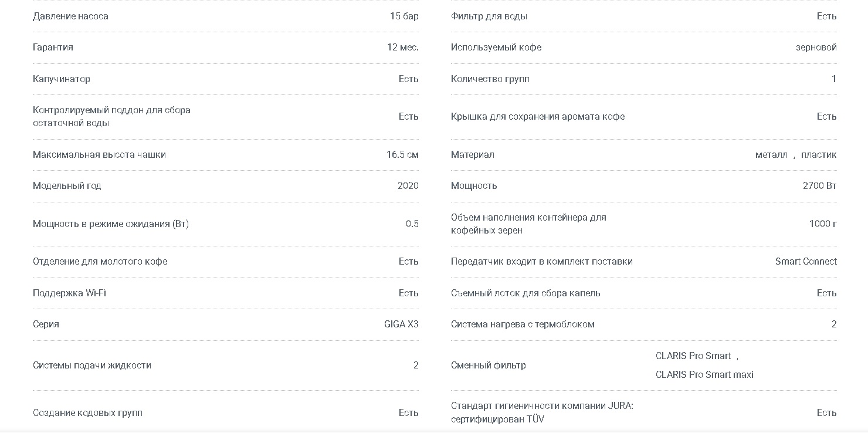The image size is (868, 433).
Task: Open the 'CLARIS Pro Smart maxi' filter value
Action: (704, 375)
